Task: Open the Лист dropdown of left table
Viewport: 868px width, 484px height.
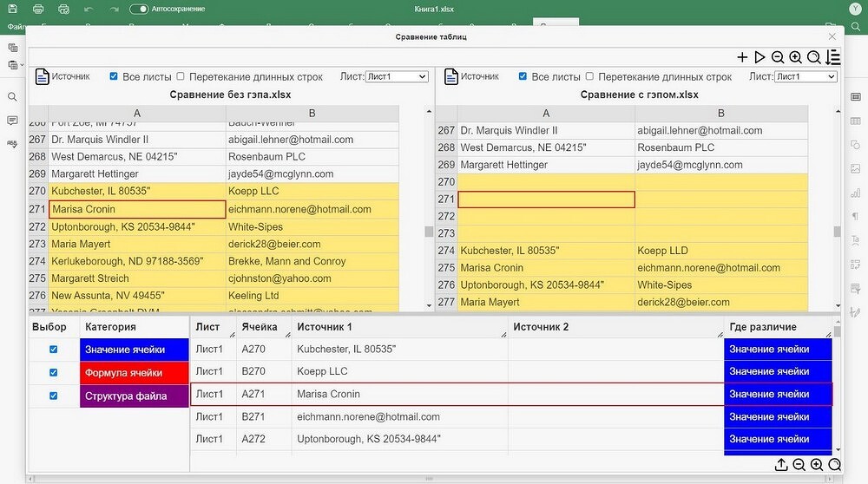Action: click(x=397, y=76)
